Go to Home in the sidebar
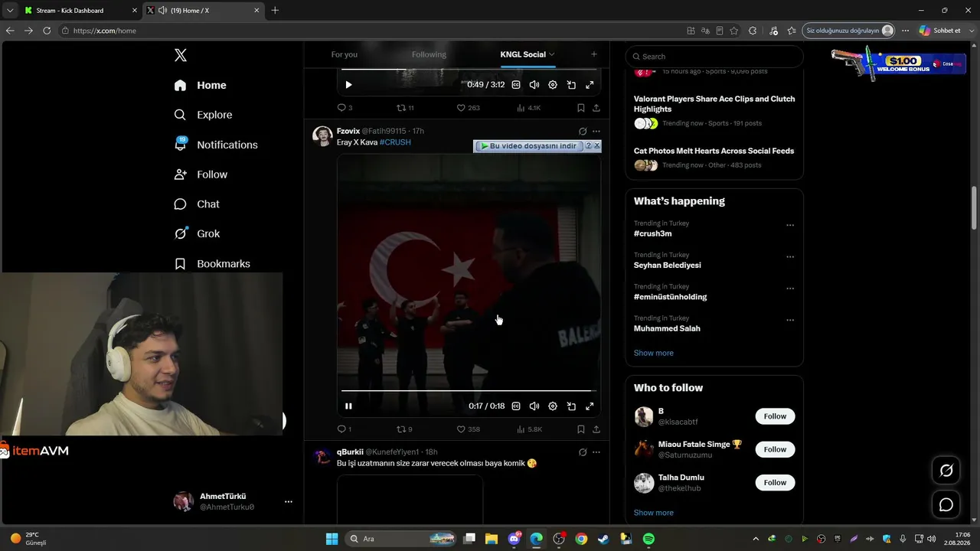This screenshot has height=551, width=980. tap(200, 85)
